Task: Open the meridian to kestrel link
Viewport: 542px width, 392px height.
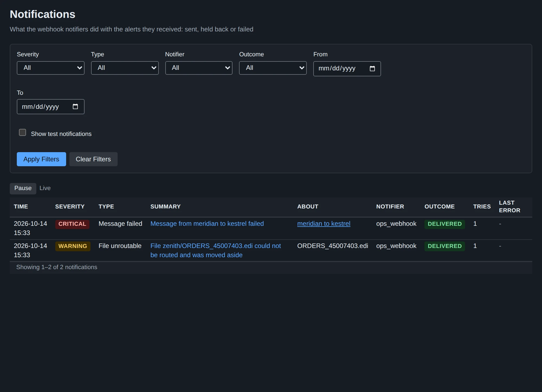Action: point(324,224)
